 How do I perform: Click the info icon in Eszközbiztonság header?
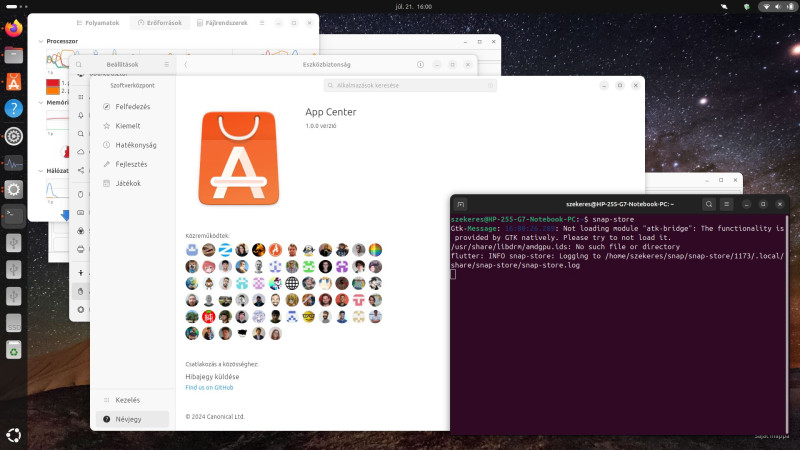(x=420, y=65)
